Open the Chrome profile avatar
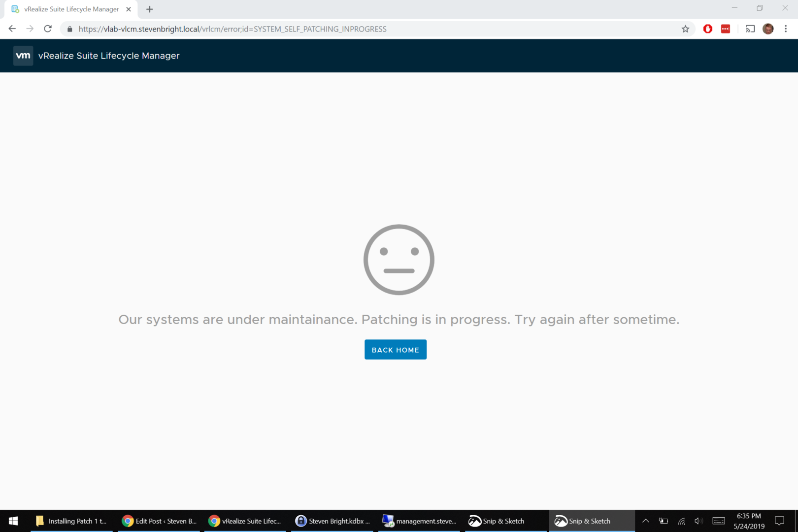Screen dimensions: 798x532 click(768, 29)
